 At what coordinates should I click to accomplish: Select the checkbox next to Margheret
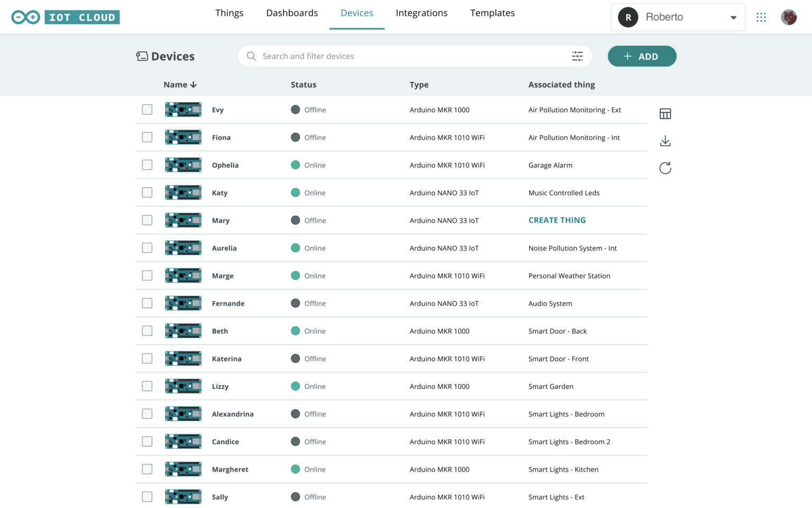[147, 469]
